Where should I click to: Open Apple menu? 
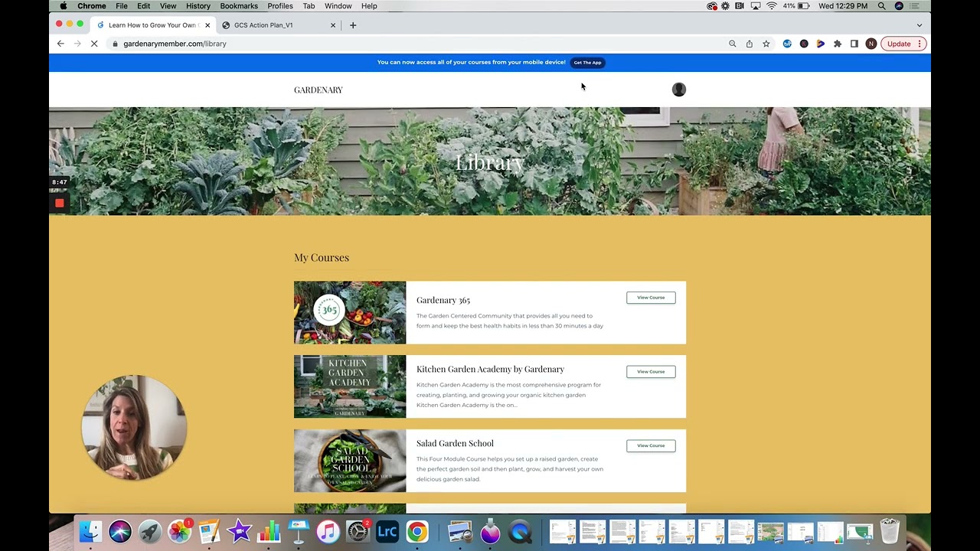(64, 6)
